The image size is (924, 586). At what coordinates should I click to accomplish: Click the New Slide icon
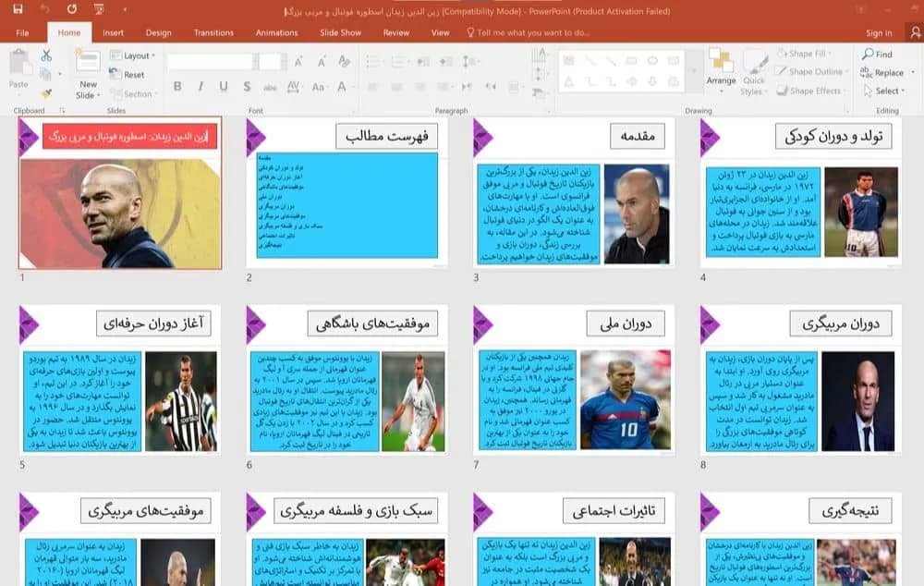pos(88,63)
